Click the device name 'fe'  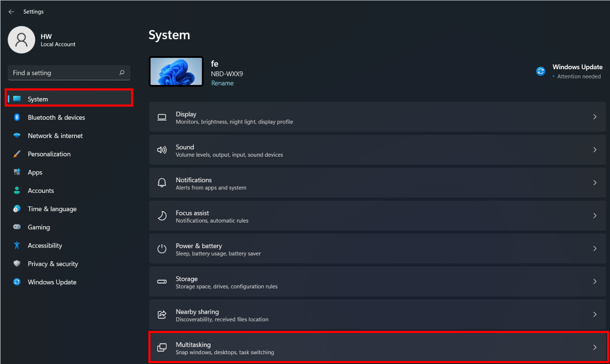tap(215, 64)
